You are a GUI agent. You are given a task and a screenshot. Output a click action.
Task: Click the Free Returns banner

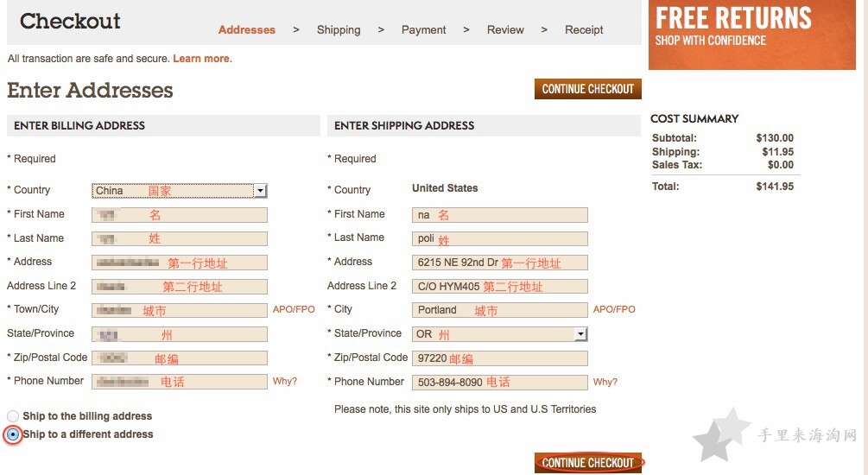coord(751,35)
